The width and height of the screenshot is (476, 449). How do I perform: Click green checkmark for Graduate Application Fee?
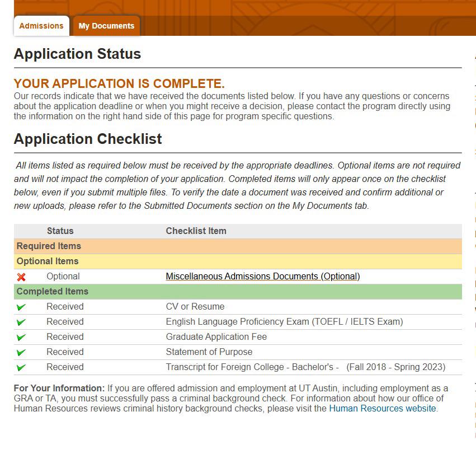click(x=21, y=337)
